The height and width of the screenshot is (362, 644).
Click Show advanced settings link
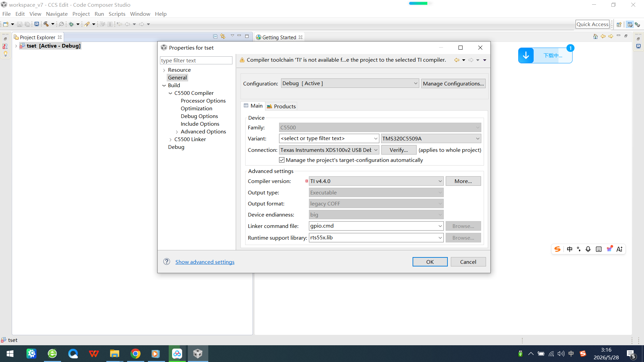[205, 262]
